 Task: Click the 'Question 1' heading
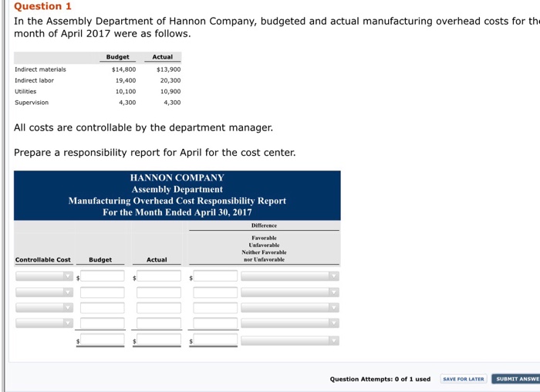coord(42,6)
